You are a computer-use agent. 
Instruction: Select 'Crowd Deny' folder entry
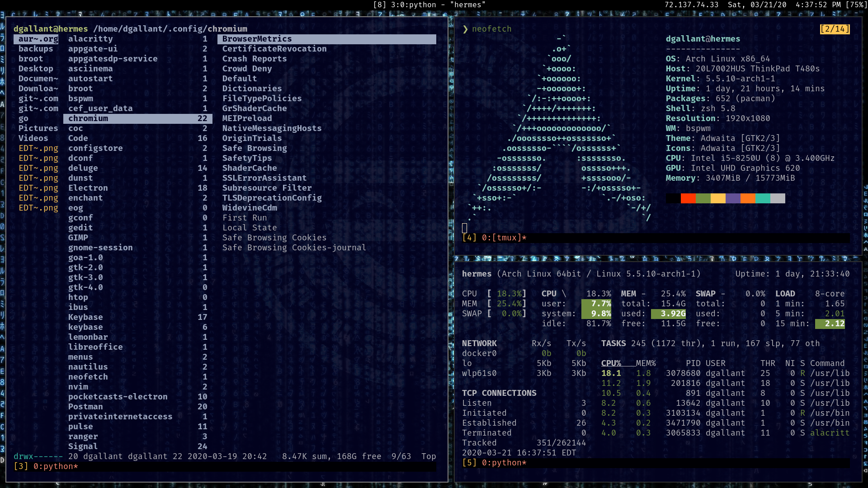coord(247,69)
